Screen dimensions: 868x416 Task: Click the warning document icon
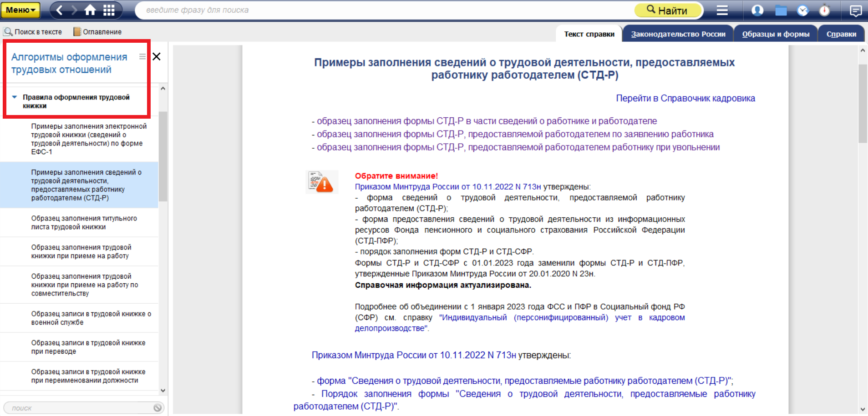point(321,182)
